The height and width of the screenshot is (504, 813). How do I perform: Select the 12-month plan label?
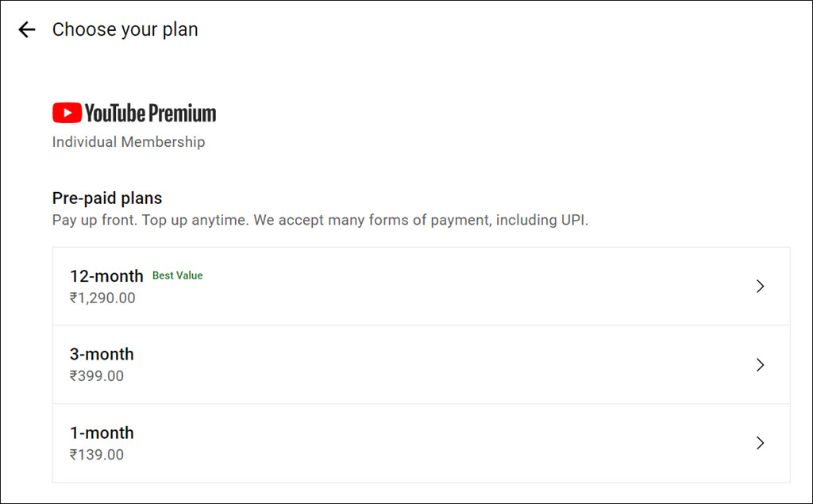click(106, 276)
